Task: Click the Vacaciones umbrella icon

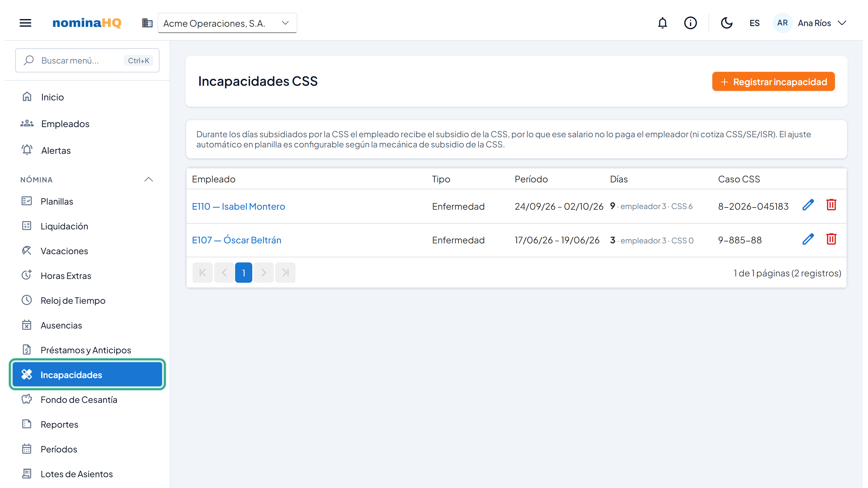Action: click(27, 250)
